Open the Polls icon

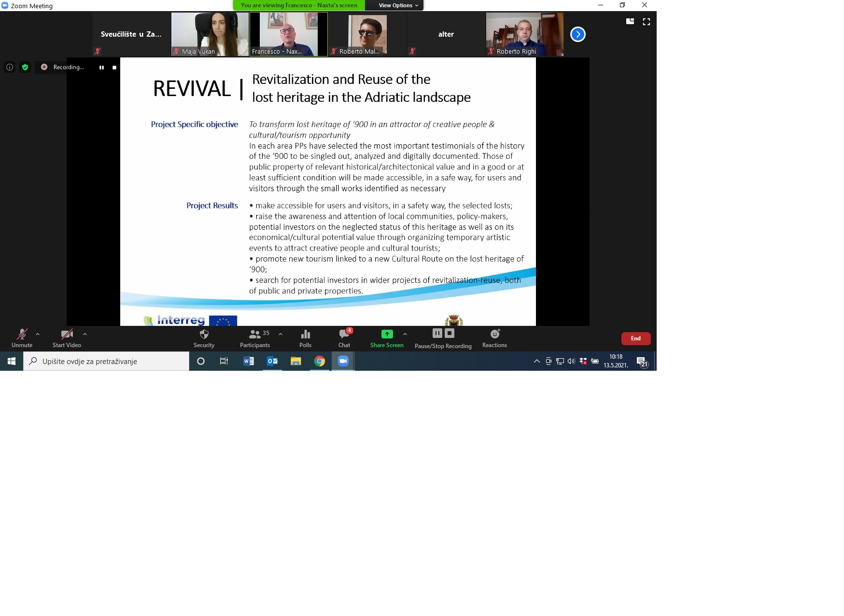305,338
